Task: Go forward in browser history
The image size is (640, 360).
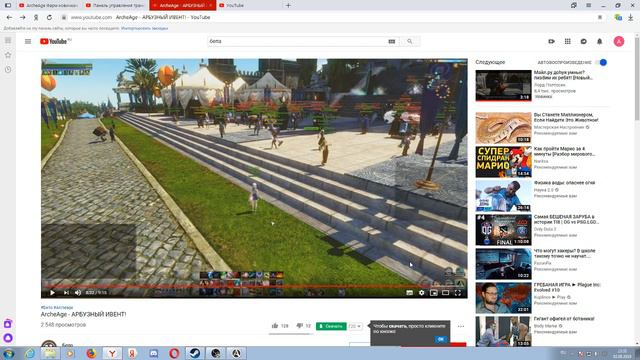Action: pos(23,18)
